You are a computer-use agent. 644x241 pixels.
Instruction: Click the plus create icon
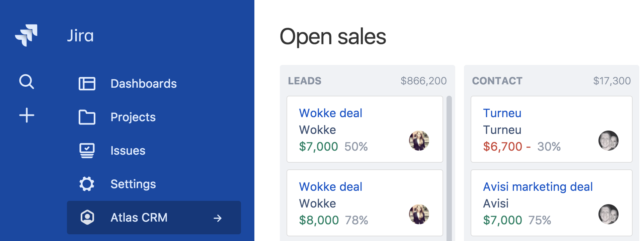[x=27, y=115]
